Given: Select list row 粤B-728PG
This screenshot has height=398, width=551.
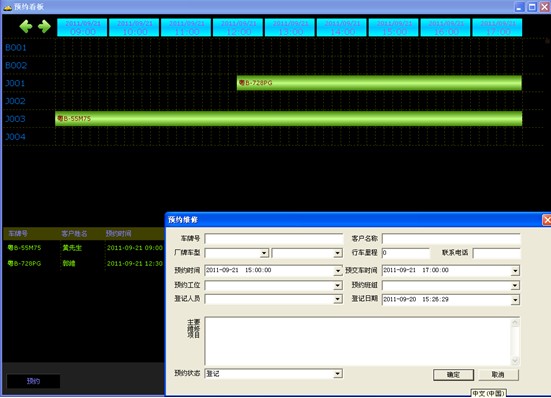Looking at the screenshot, I should tap(84, 263).
